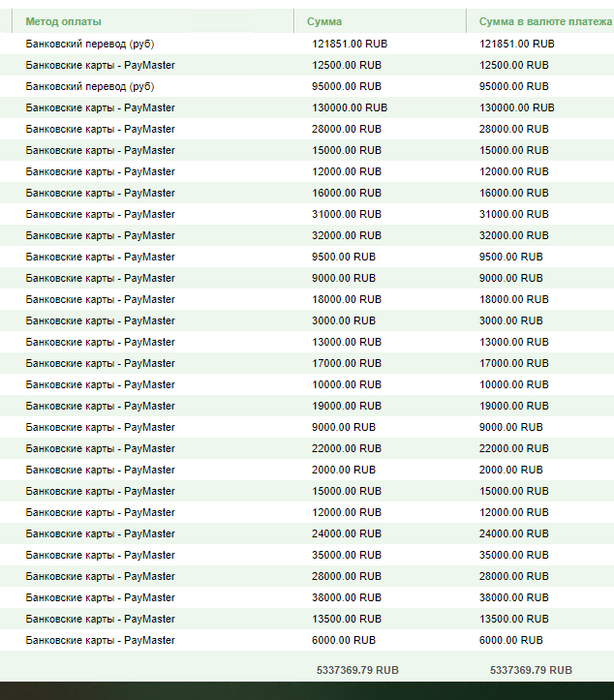Select the PayMaster row with 12500.00 RUB
The height and width of the screenshot is (700, 614).
(x=307, y=65)
